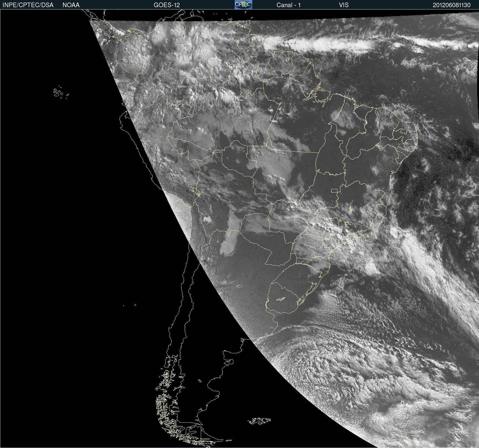
Task: Click the satellite image over Brazil
Action: coord(239,229)
